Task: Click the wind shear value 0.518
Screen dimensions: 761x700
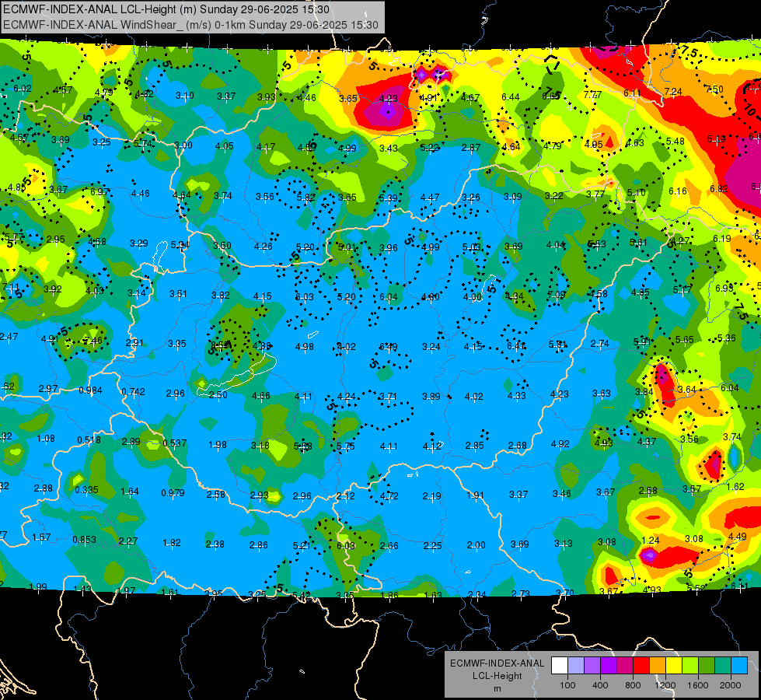Action: [89, 439]
